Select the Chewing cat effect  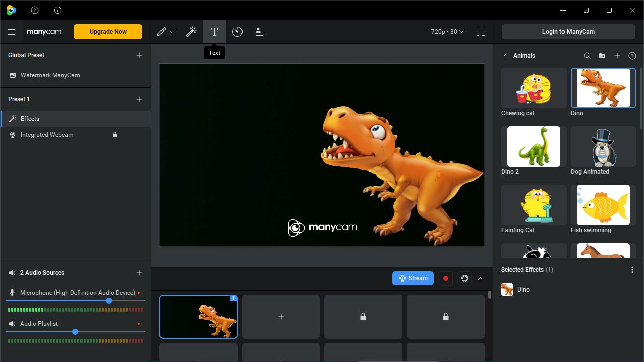(534, 88)
